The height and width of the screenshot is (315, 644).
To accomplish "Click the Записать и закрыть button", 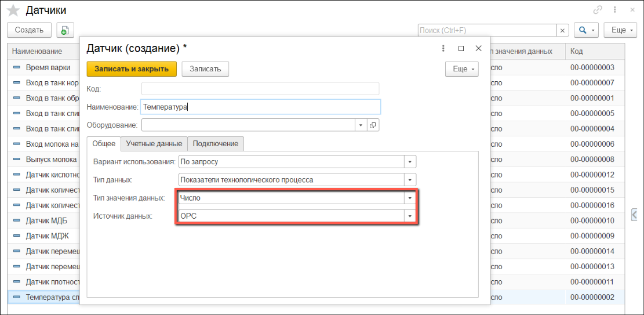I will 132,68.
